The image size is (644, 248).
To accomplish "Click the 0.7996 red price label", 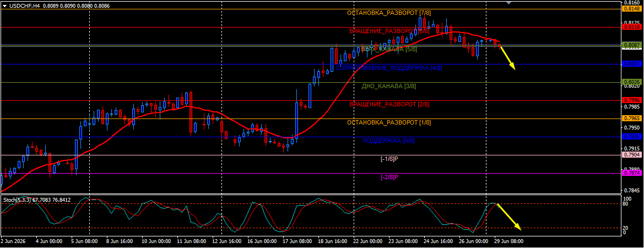I will (x=631, y=100).
